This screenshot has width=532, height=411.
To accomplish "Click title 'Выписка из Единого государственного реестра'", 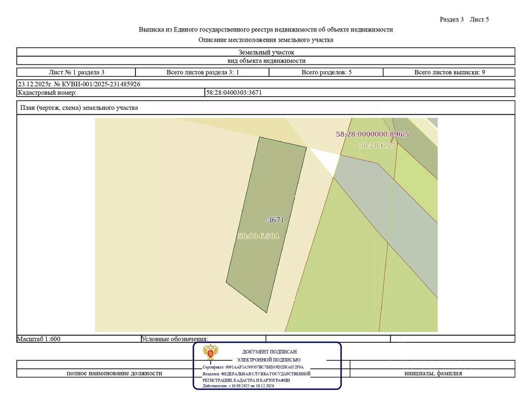I will (266, 30).
